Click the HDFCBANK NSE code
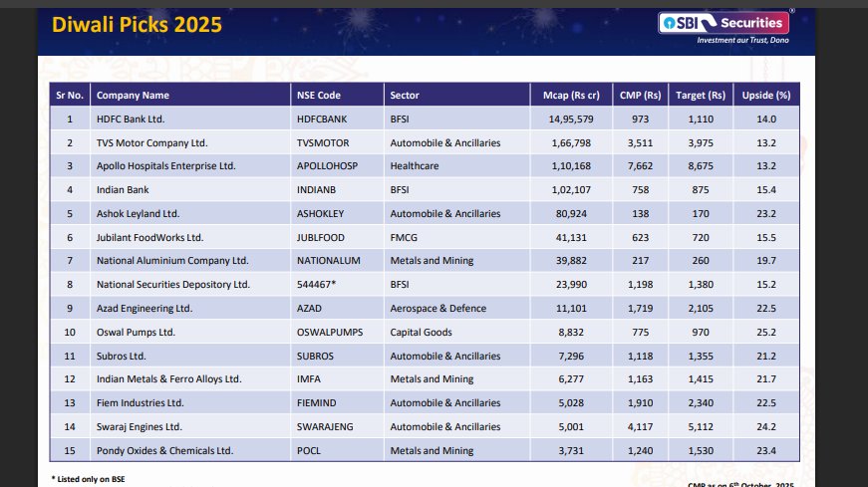This screenshot has height=487, width=868. tap(322, 119)
